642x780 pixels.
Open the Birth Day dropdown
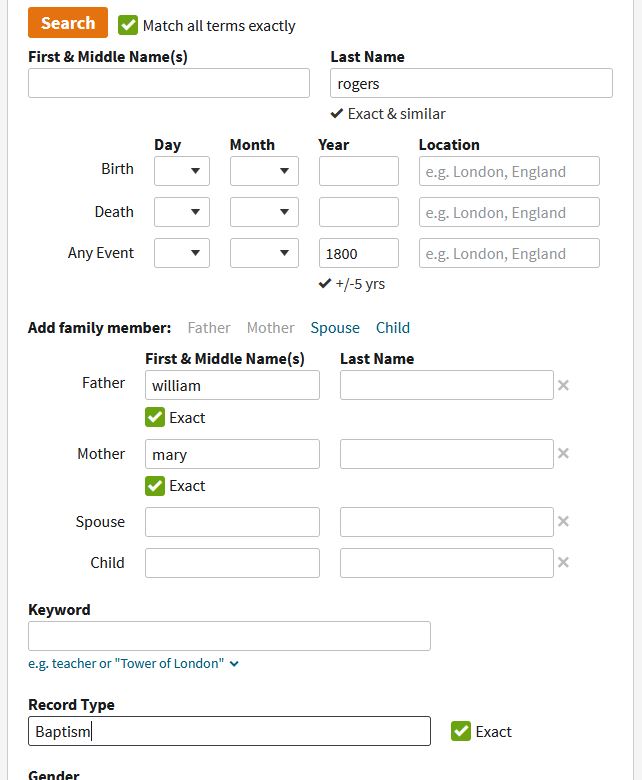click(x=182, y=171)
